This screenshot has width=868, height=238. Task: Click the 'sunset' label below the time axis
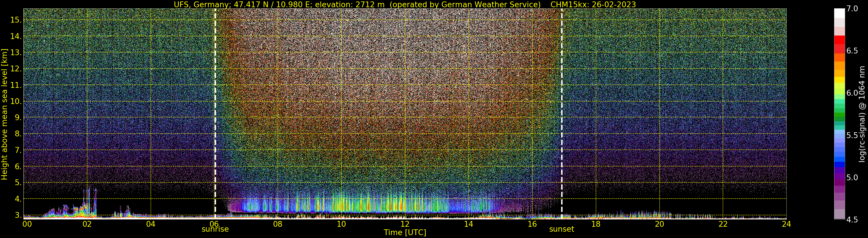tap(561, 229)
